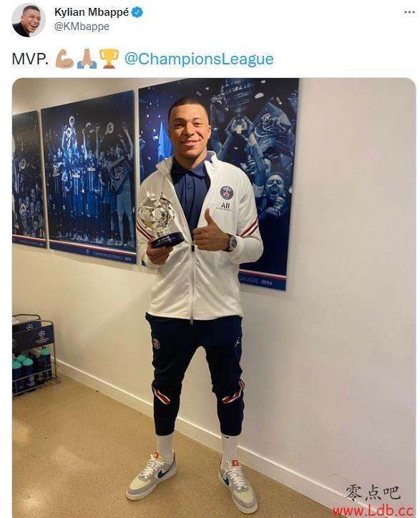Click the 零点吧 watermark text
This screenshot has height=518, width=420.
coord(373,494)
